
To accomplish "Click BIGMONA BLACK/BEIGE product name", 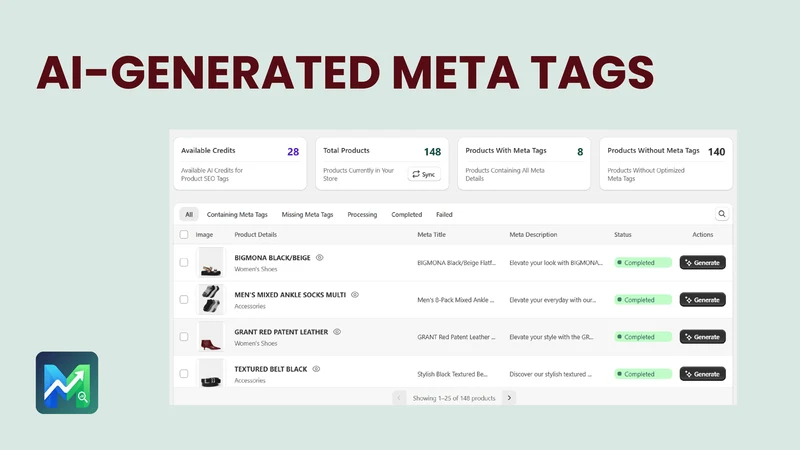I will coord(272,258).
